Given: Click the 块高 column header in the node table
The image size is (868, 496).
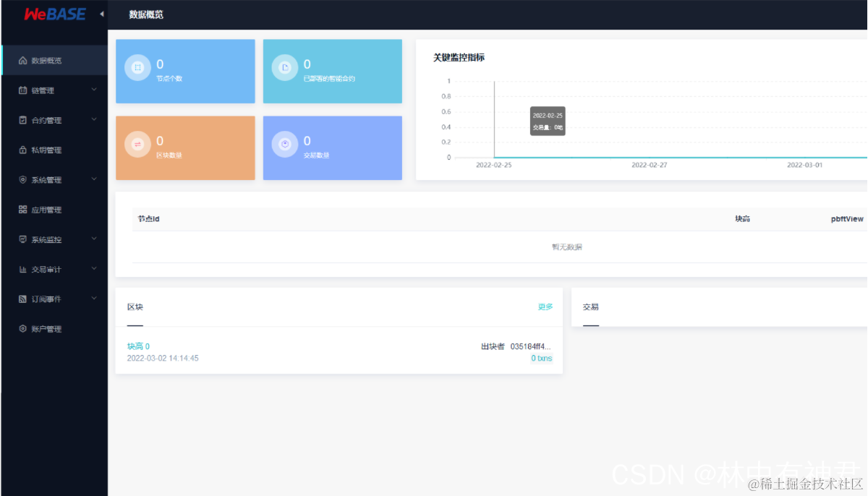Looking at the screenshot, I should click(x=742, y=218).
